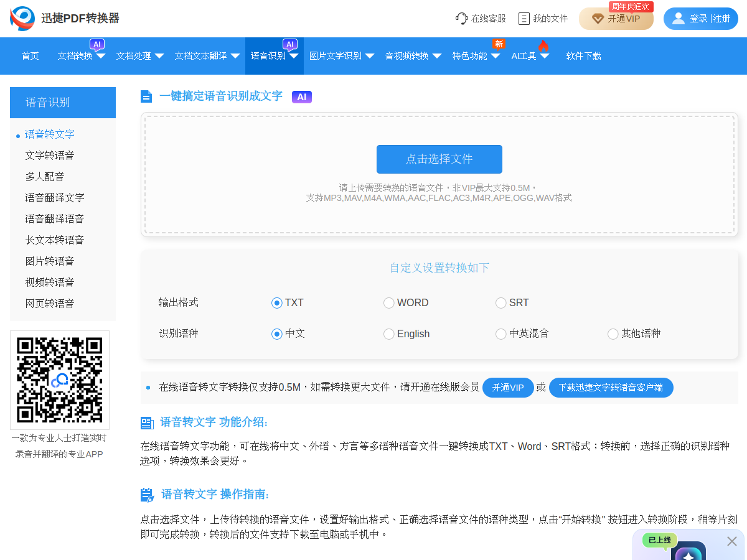Viewport: 747px width, 560px height.
Task: Select 语音翻译语音 in the sidebar
Action: pos(55,219)
